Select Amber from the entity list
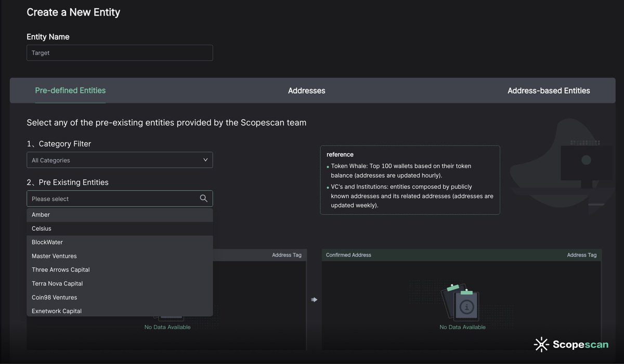 pos(120,215)
